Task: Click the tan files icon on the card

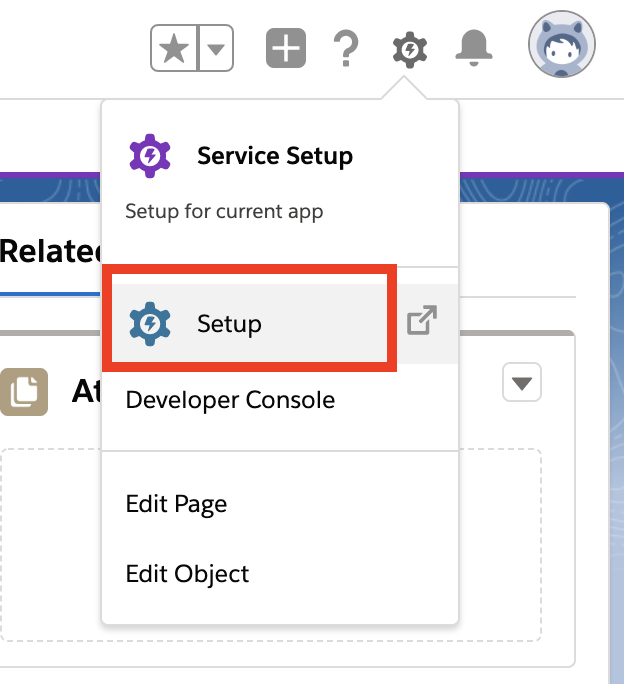Action: click(x=23, y=392)
